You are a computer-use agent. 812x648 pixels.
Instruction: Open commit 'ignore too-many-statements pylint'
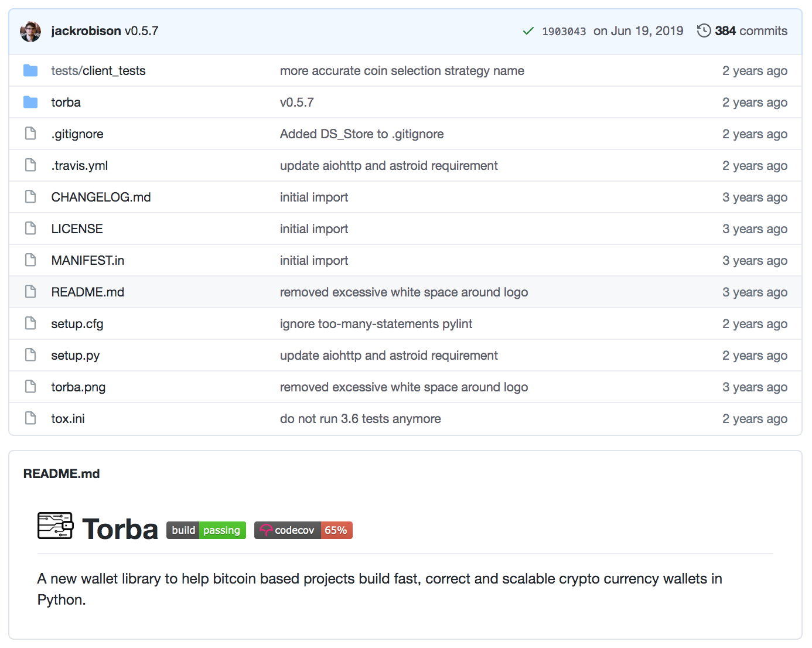(x=376, y=324)
